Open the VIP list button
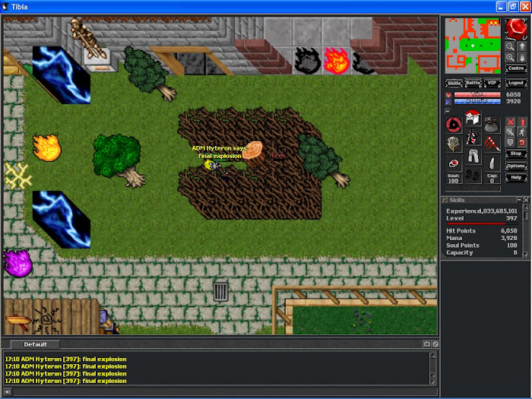The image size is (532, 399). [492, 83]
